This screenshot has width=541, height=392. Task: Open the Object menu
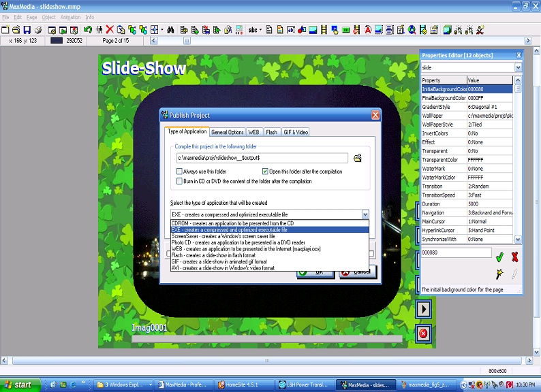tap(48, 17)
